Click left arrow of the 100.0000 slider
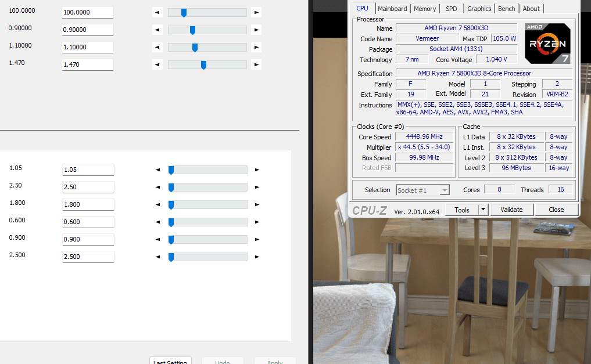The image size is (591, 364). (x=157, y=12)
